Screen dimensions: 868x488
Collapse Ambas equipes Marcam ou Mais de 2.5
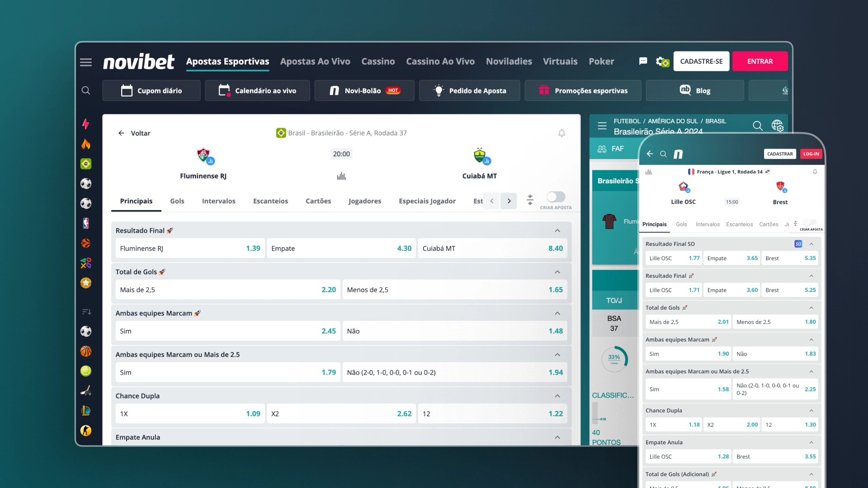[x=557, y=355]
